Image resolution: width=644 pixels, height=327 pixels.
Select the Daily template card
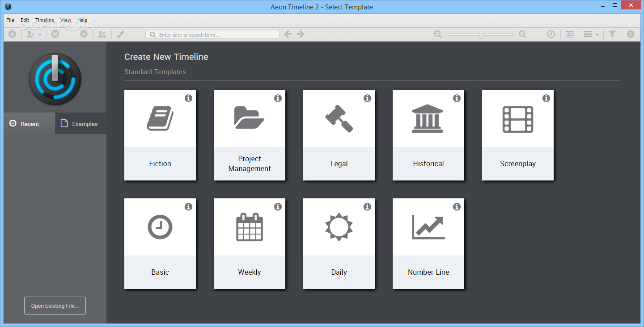(339, 243)
